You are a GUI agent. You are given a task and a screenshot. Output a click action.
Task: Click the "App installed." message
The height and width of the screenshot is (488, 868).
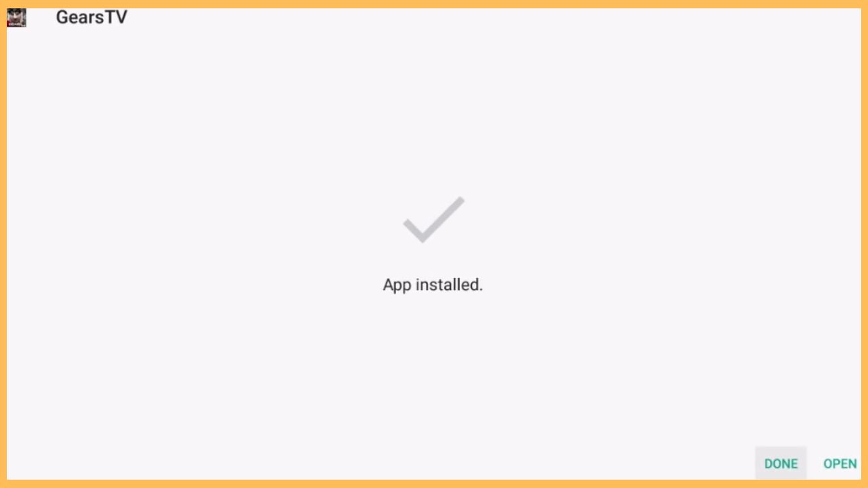coord(433,285)
